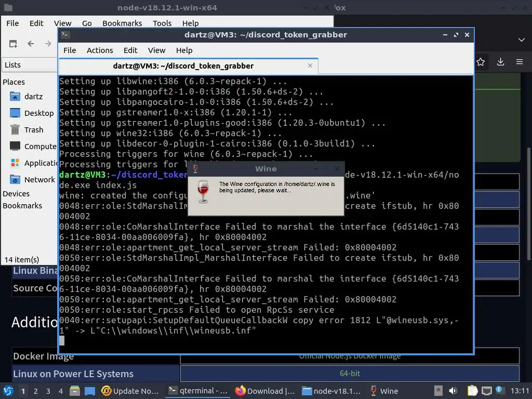The image size is (532, 399).
Task: Switch to workspace 1
Action: click(23, 391)
